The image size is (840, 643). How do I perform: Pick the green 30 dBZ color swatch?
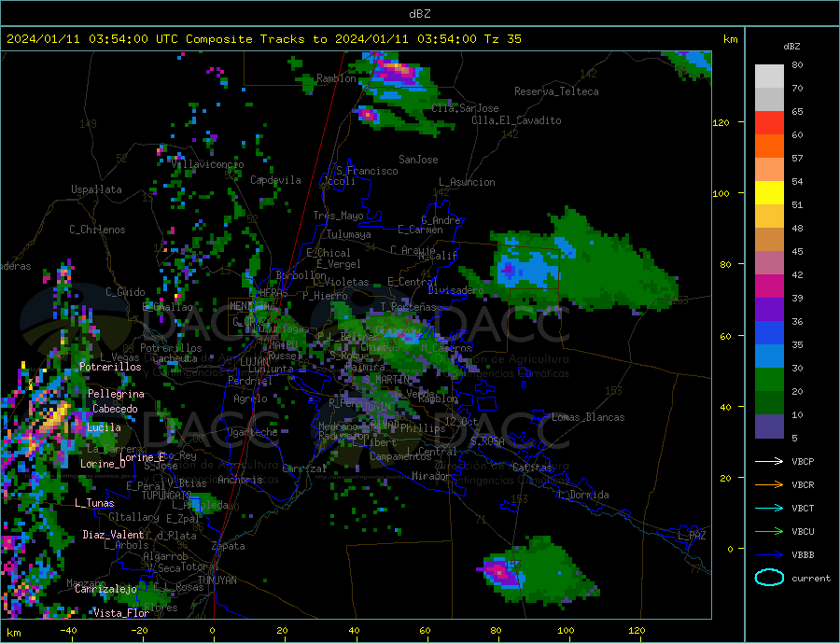[x=769, y=380]
